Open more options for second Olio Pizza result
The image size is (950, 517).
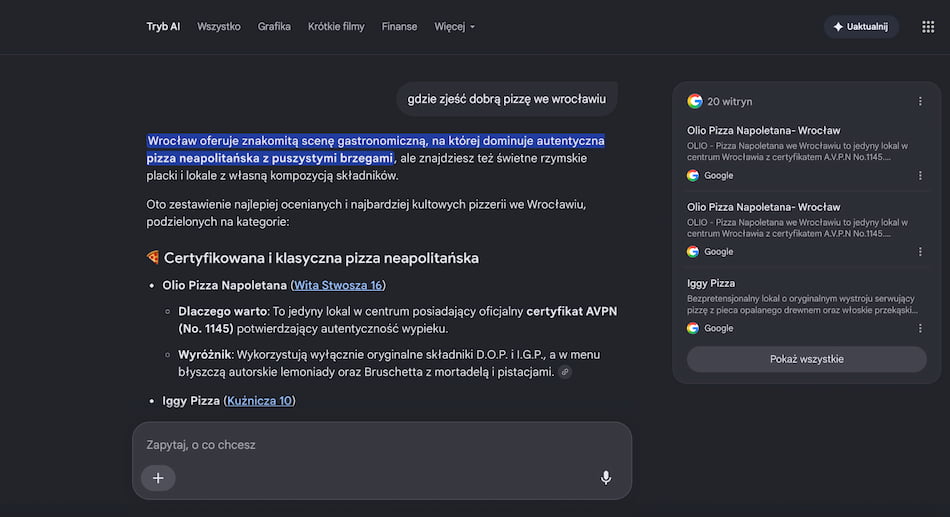[920, 252]
